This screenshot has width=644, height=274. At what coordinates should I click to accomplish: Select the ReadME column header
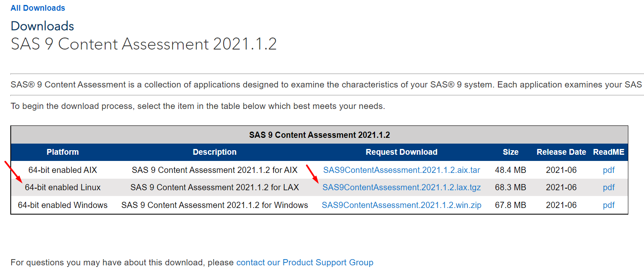pyautogui.click(x=609, y=152)
